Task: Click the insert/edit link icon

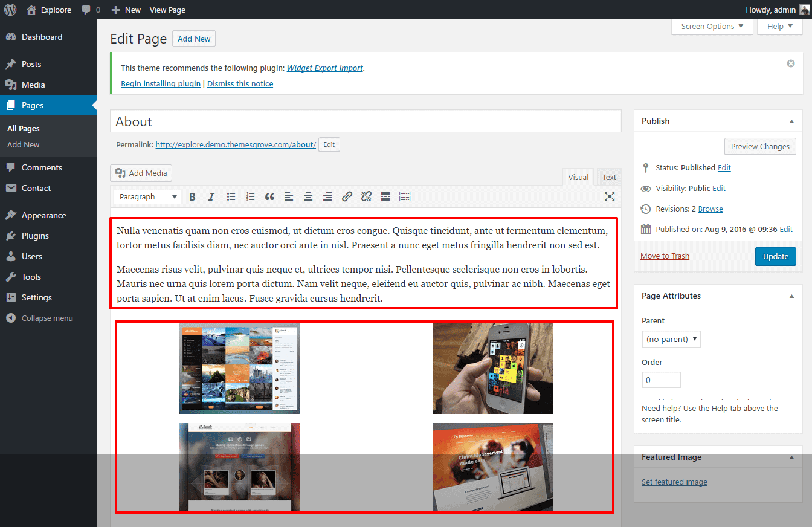Action: 347,196
